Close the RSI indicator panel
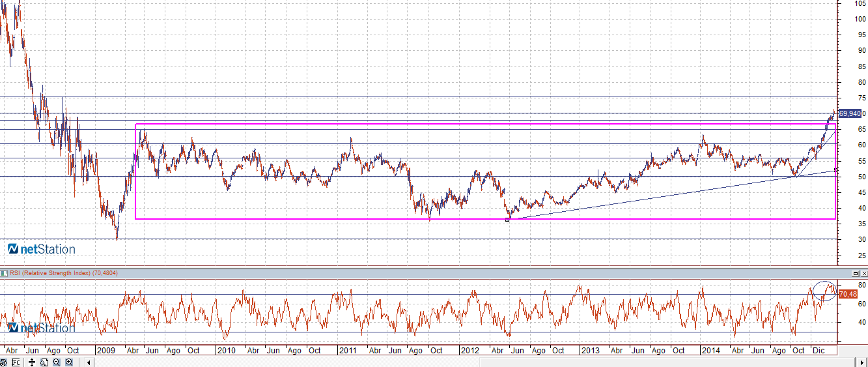This screenshot has width=868, height=367. pyautogui.click(x=863, y=273)
